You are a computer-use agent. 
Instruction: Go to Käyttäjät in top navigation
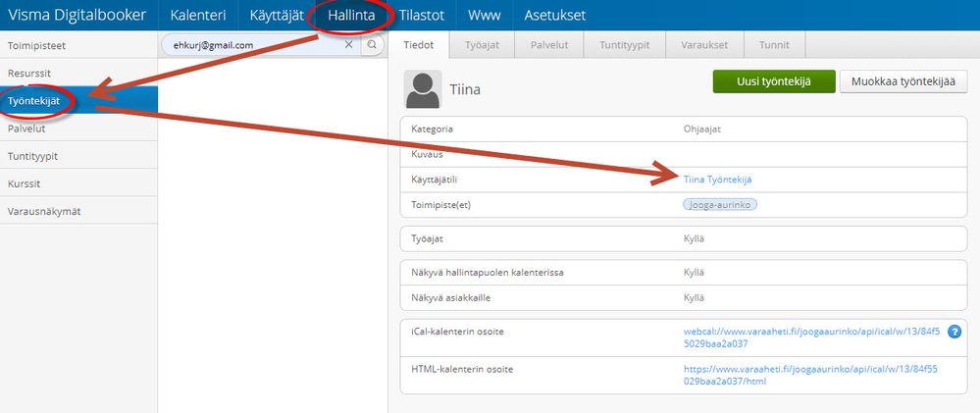tap(277, 16)
